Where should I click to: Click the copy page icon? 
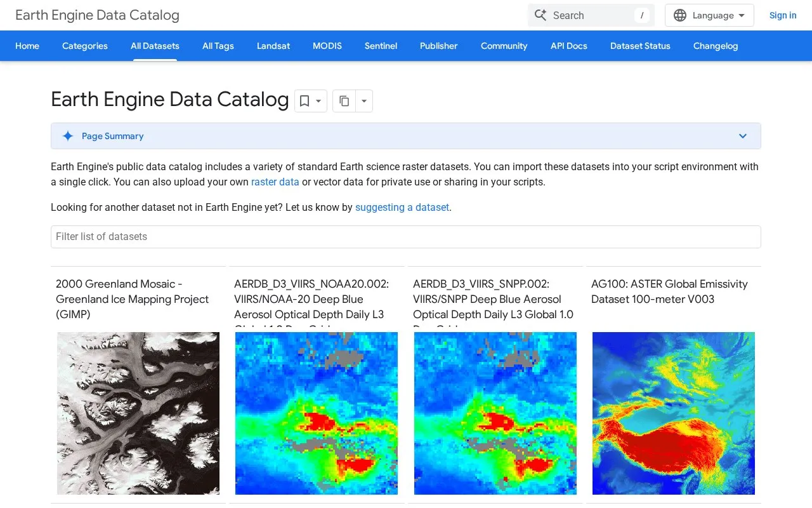tap(344, 101)
